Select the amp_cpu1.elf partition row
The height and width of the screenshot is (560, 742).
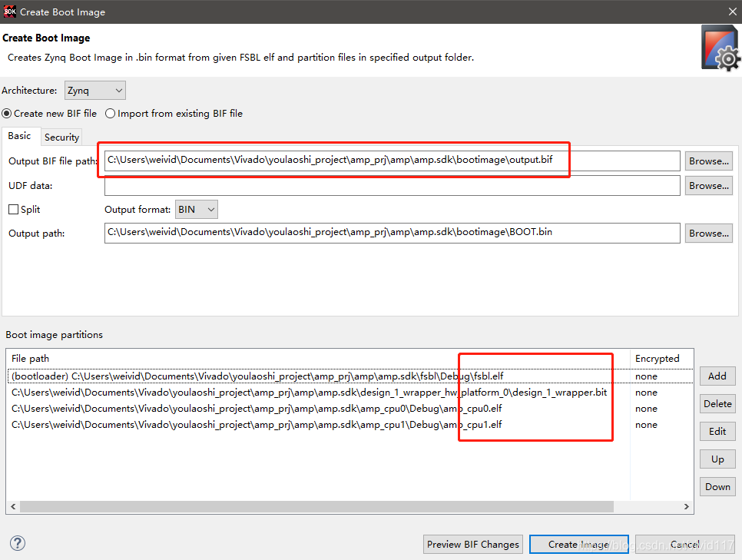[x=350, y=425]
